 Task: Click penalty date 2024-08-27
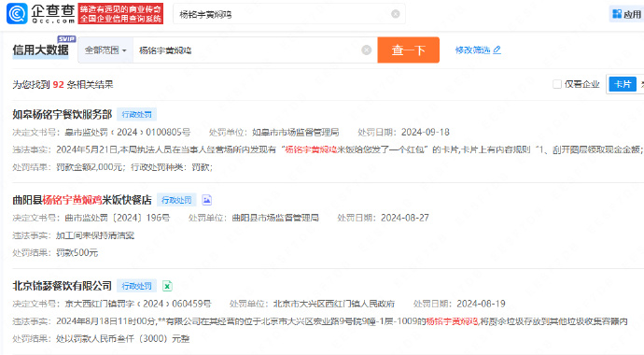point(405,218)
